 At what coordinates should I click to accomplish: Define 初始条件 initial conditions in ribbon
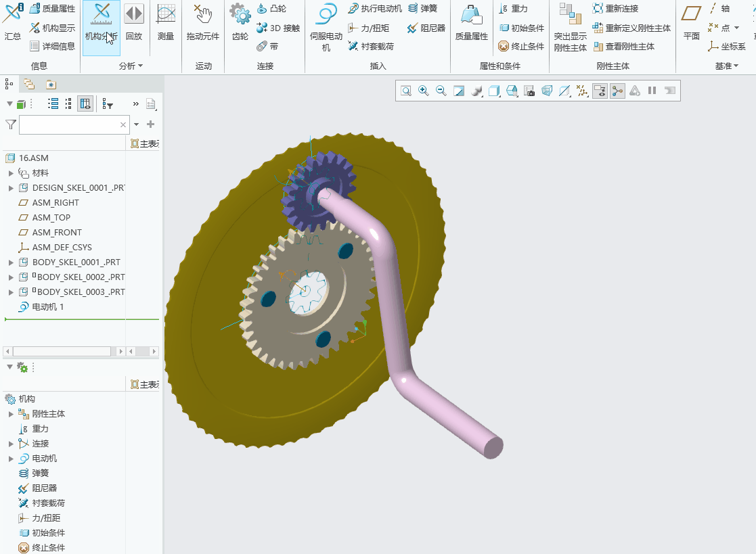coord(521,28)
